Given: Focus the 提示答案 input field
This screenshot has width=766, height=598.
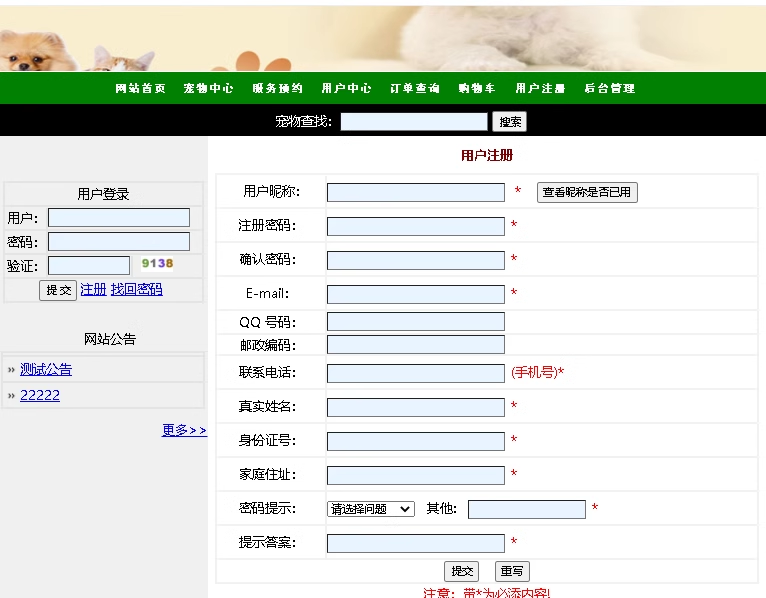Looking at the screenshot, I should (416, 543).
